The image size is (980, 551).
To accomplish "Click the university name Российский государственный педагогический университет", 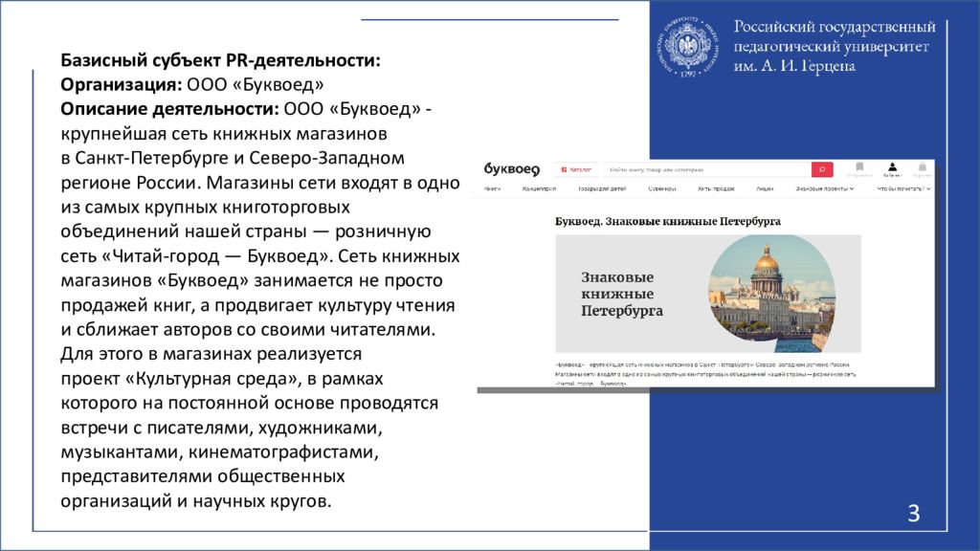I will click(834, 36).
